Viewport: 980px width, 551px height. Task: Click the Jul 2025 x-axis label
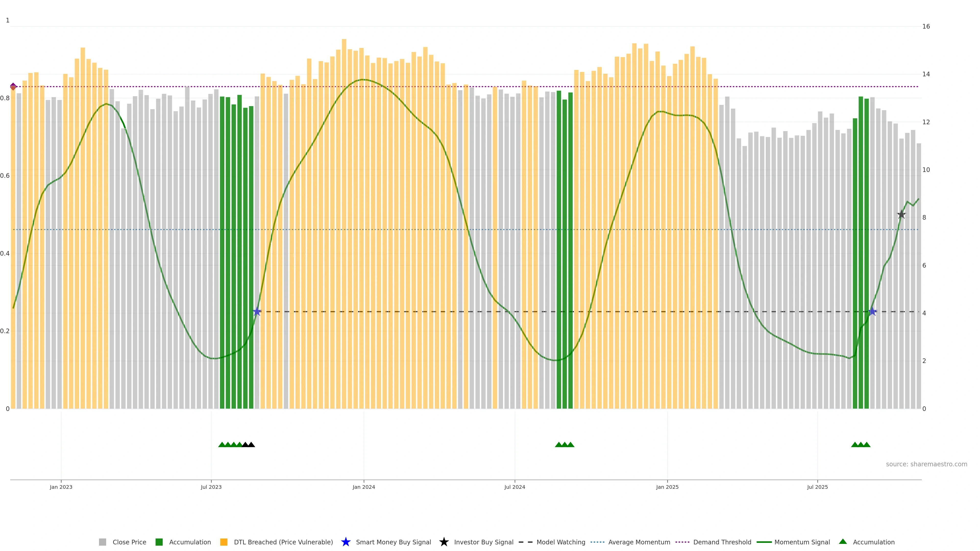(817, 487)
